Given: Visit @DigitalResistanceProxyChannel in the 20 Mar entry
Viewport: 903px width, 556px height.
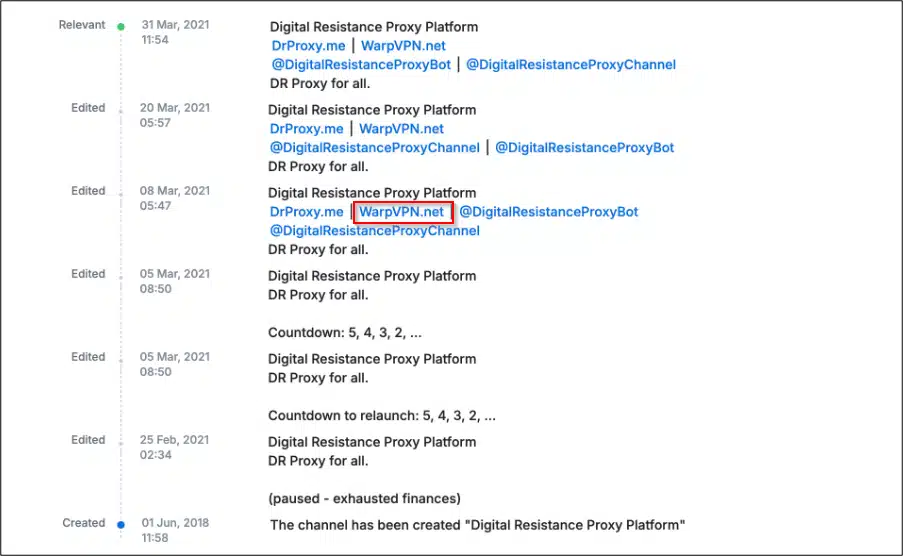Looking at the screenshot, I should click(x=374, y=148).
